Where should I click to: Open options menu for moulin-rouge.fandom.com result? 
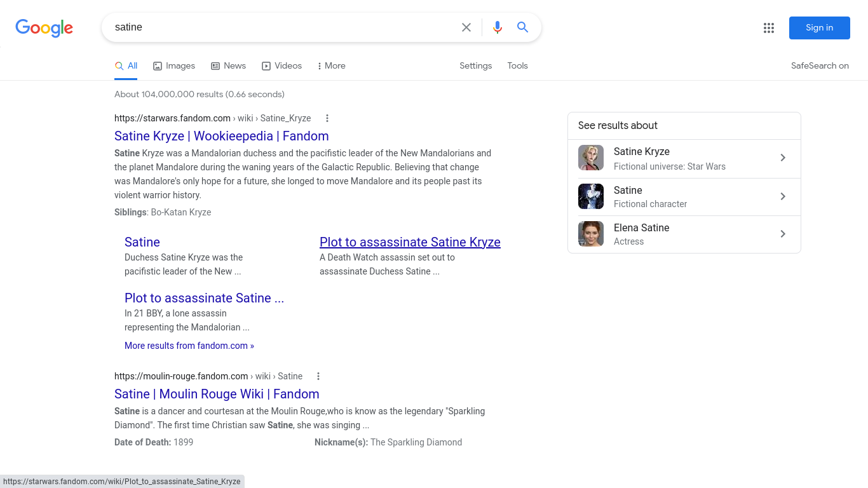click(318, 376)
